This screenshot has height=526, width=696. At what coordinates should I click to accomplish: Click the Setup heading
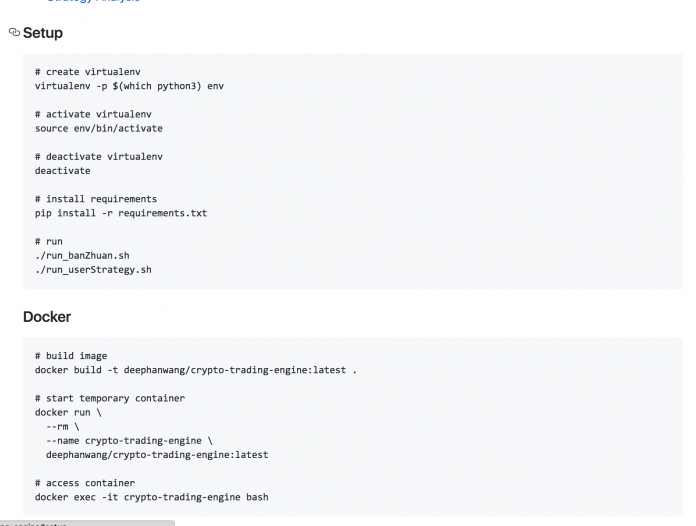tap(43, 33)
